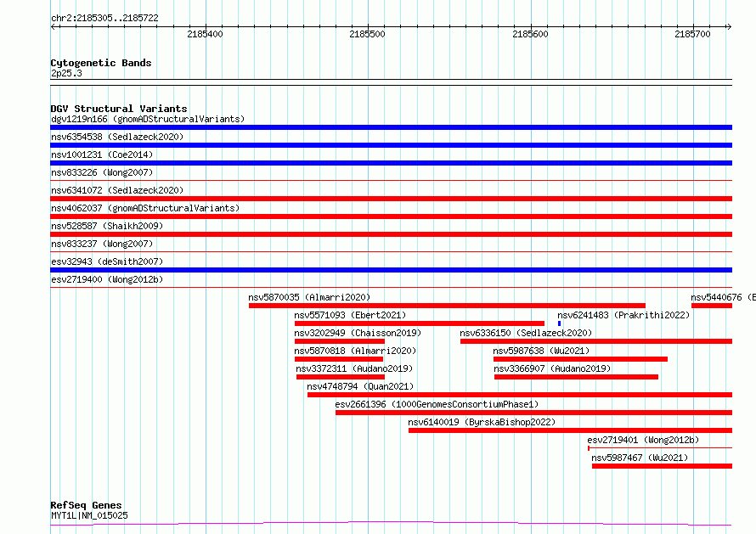Click the red bar under nsv5987467
The image size is (756, 534).
(x=662, y=466)
